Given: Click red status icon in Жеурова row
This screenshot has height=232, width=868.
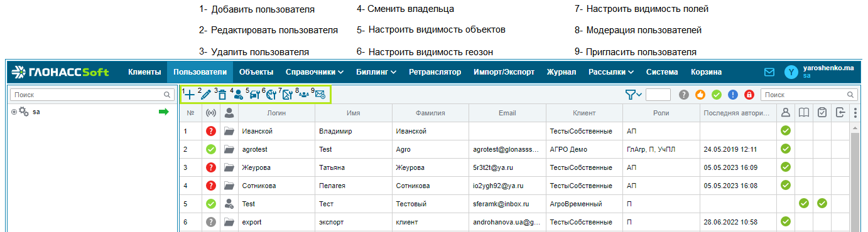Looking at the screenshot, I should coord(211,167).
